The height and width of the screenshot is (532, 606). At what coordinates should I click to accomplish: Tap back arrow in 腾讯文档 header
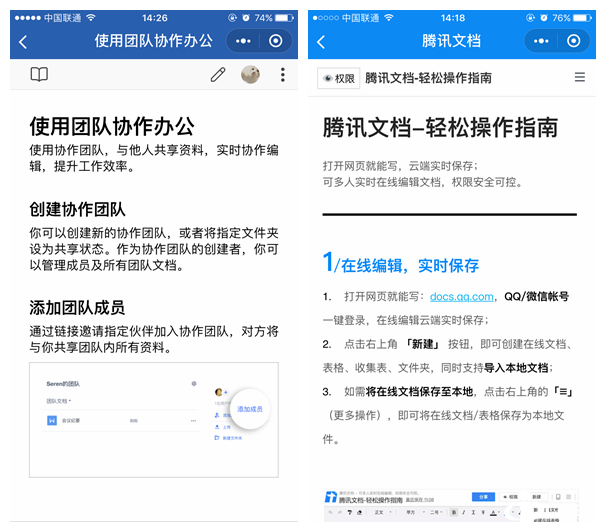coord(321,42)
